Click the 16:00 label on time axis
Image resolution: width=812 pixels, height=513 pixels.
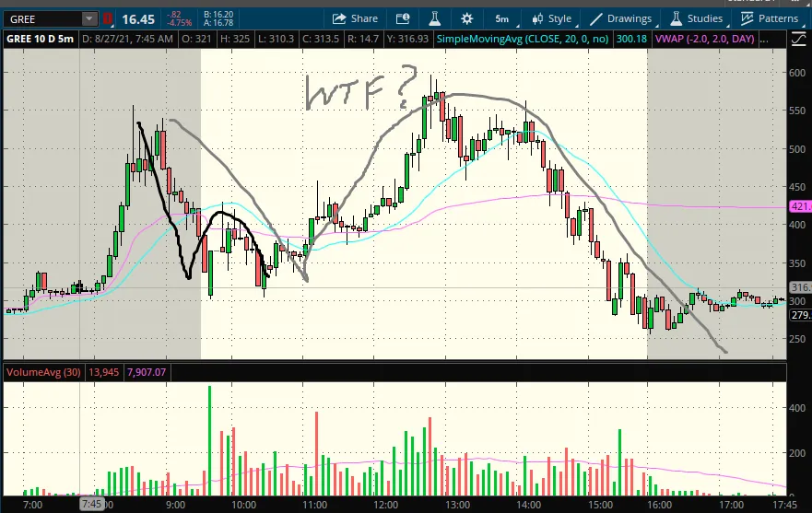point(659,504)
